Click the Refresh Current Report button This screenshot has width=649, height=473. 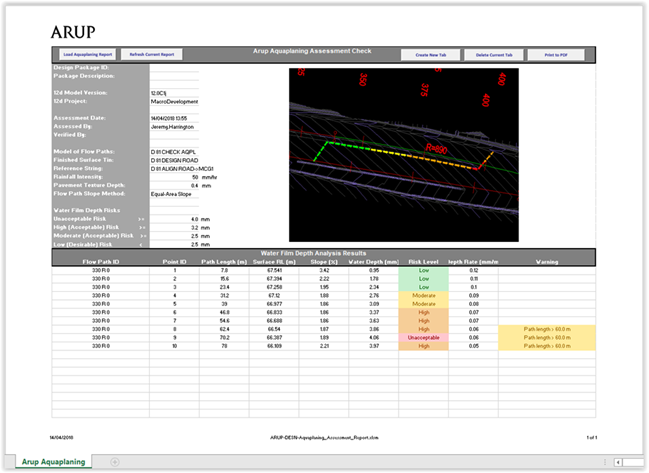pyautogui.click(x=152, y=55)
